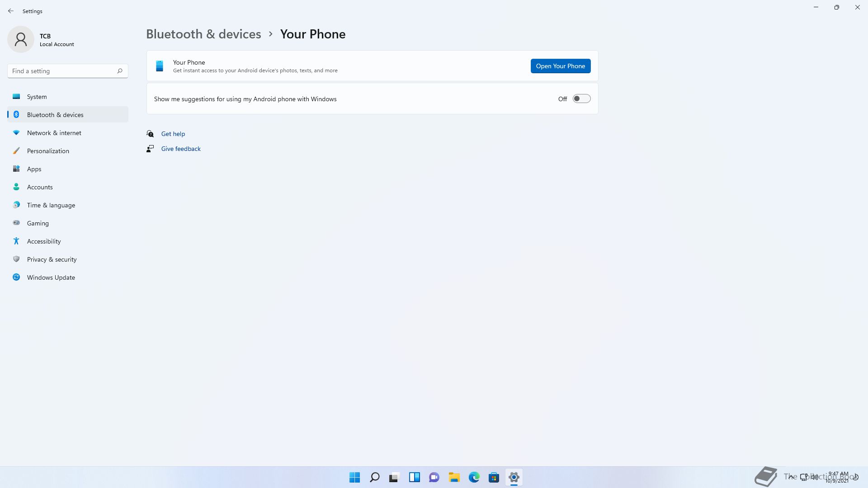
Task: Click the Personalization paintbrush icon
Action: click(16, 151)
